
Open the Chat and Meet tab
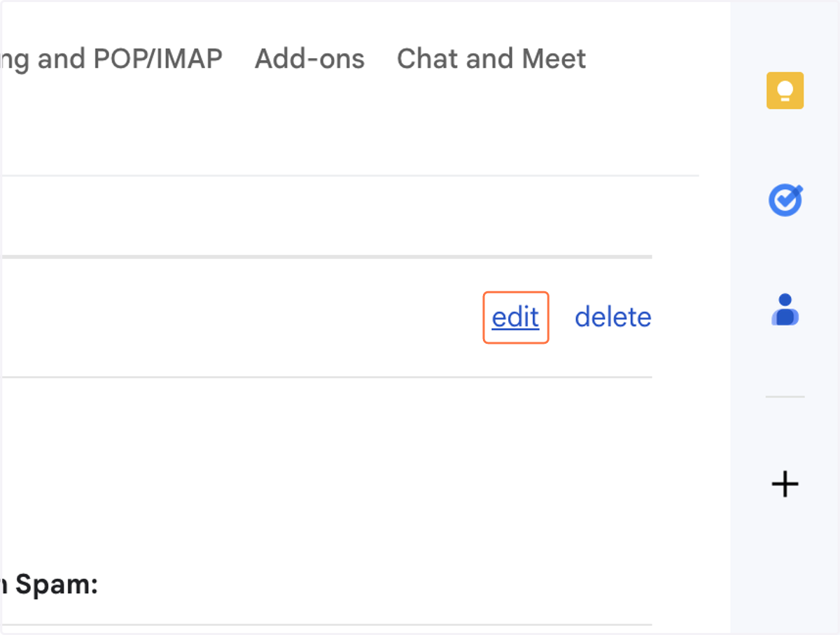click(491, 59)
